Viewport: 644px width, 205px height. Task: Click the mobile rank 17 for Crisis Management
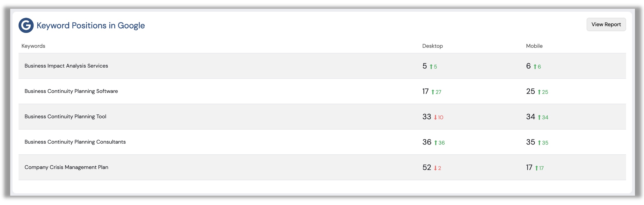[x=529, y=167]
